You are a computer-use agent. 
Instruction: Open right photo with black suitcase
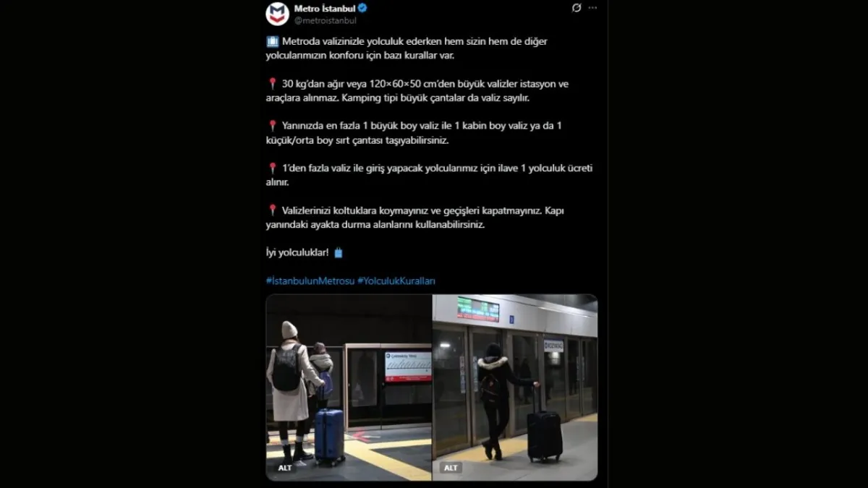tap(515, 388)
